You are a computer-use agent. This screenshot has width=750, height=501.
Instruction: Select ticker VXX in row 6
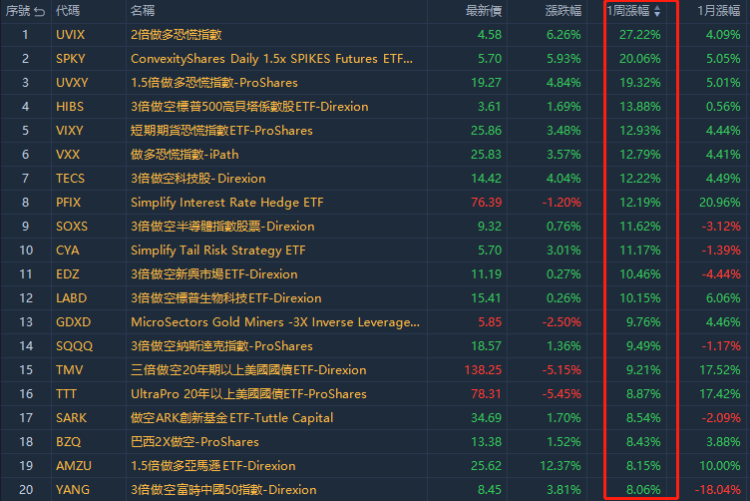(68, 155)
